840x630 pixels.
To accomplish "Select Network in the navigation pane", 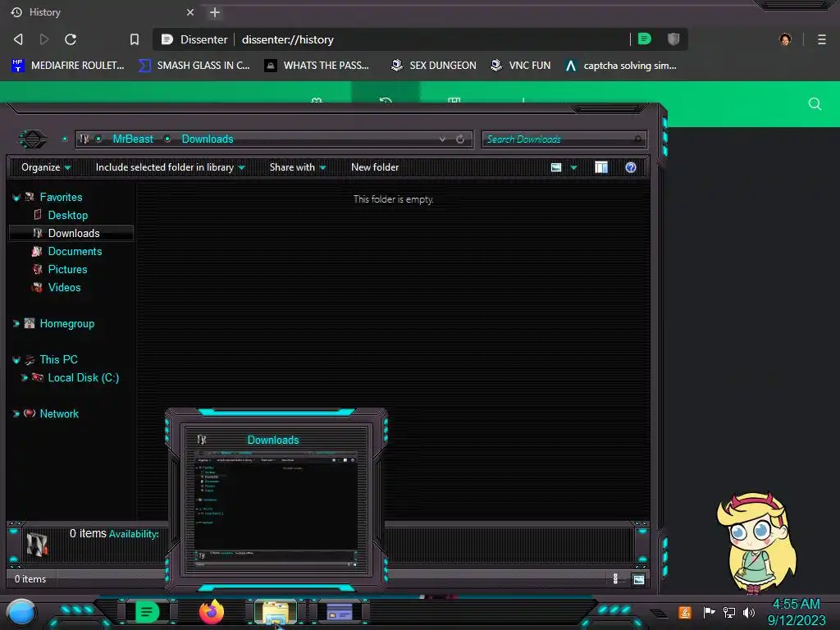I will [x=59, y=414].
